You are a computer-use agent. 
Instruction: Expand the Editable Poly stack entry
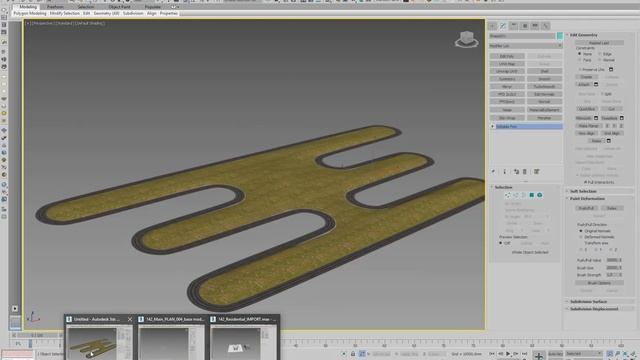(x=493, y=127)
